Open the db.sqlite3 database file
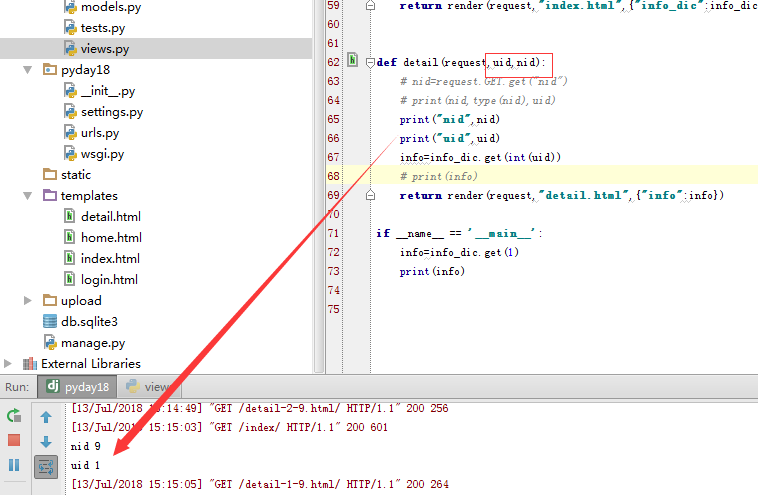The width and height of the screenshot is (758, 495). tap(89, 321)
